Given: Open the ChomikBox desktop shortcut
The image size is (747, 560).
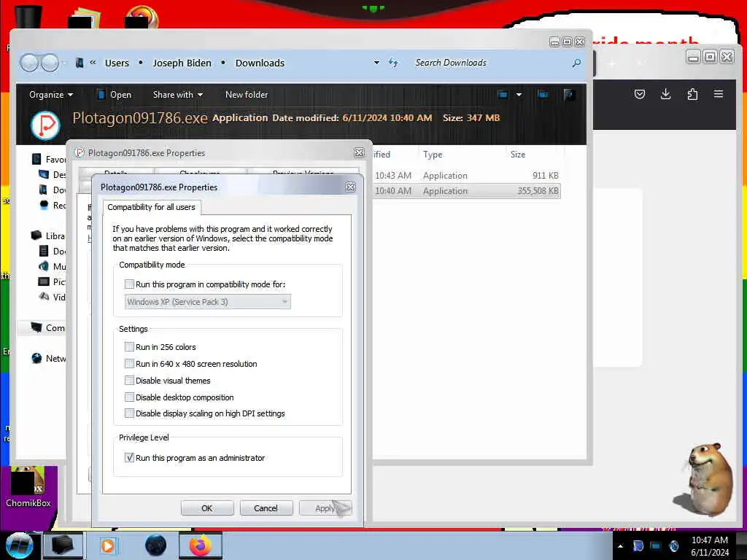Looking at the screenshot, I should 28,488.
